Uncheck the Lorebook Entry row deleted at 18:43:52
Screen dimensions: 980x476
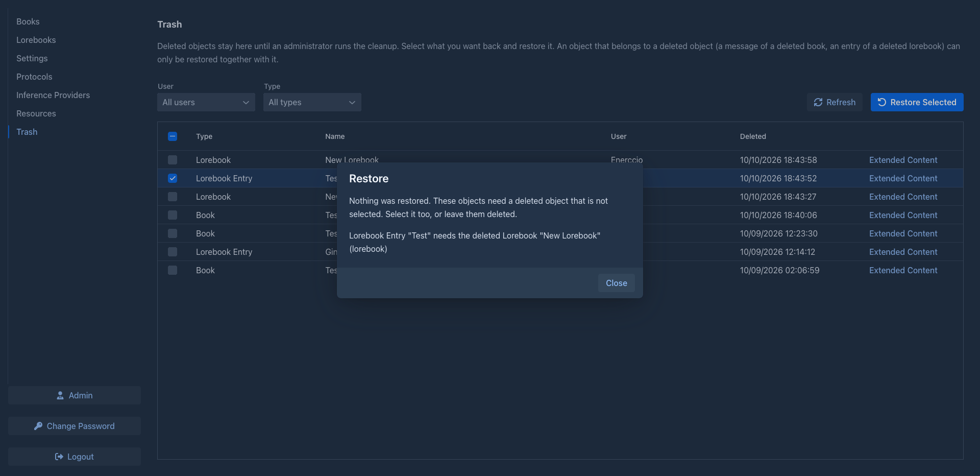[x=173, y=178]
